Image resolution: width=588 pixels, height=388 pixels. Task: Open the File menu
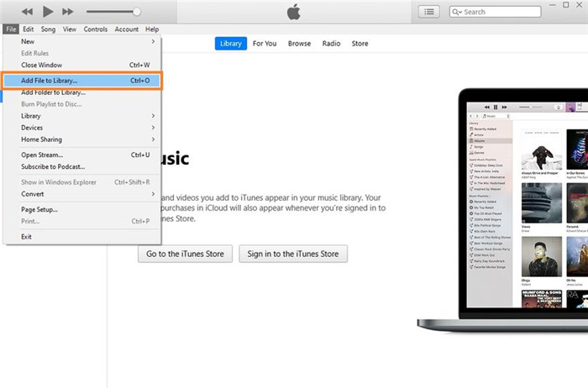11,29
